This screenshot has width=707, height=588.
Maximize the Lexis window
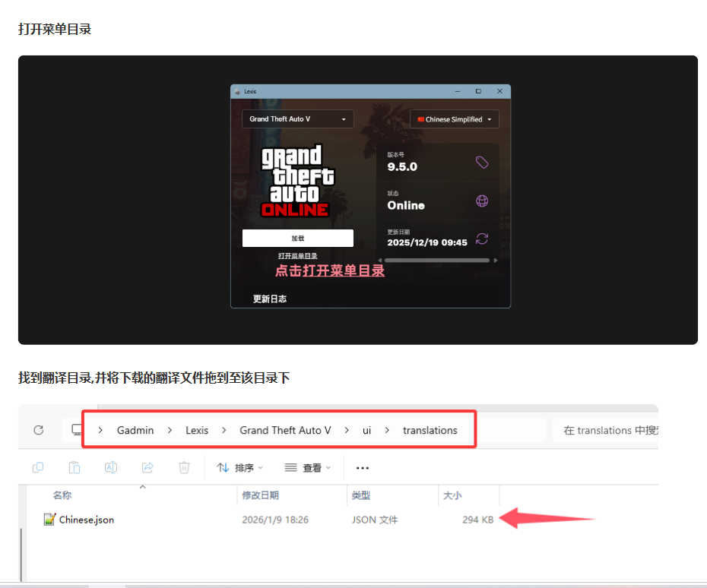coord(478,91)
